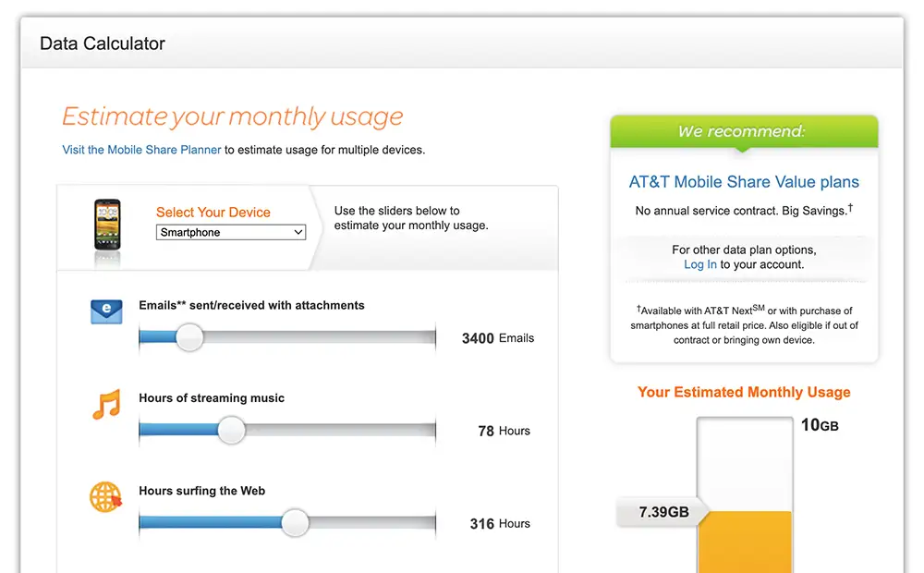
Task: Click the Log In link
Action: click(700, 264)
